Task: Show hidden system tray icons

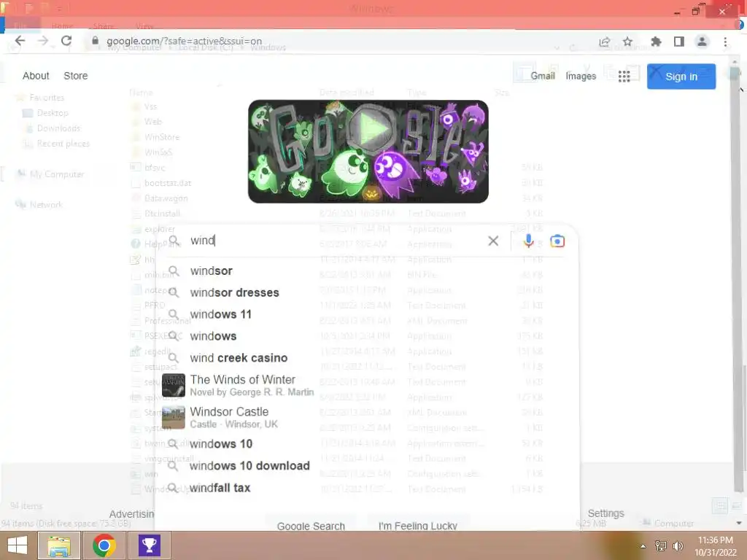Action: 643,546
